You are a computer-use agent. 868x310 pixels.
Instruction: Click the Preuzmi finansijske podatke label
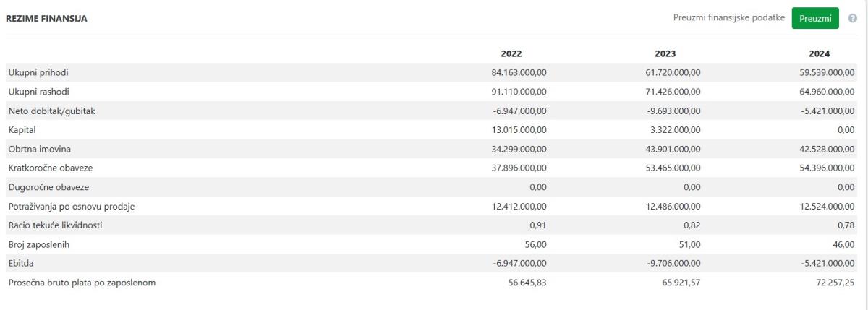click(x=729, y=18)
